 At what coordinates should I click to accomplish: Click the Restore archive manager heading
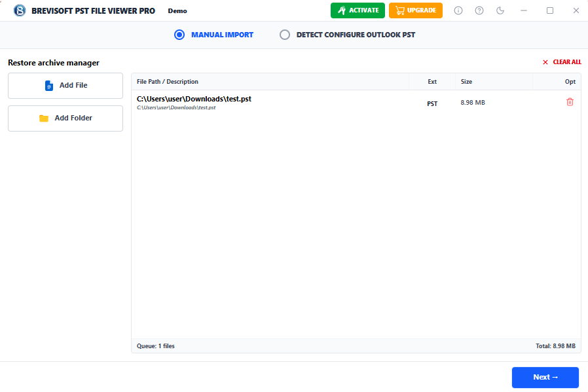(x=54, y=63)
